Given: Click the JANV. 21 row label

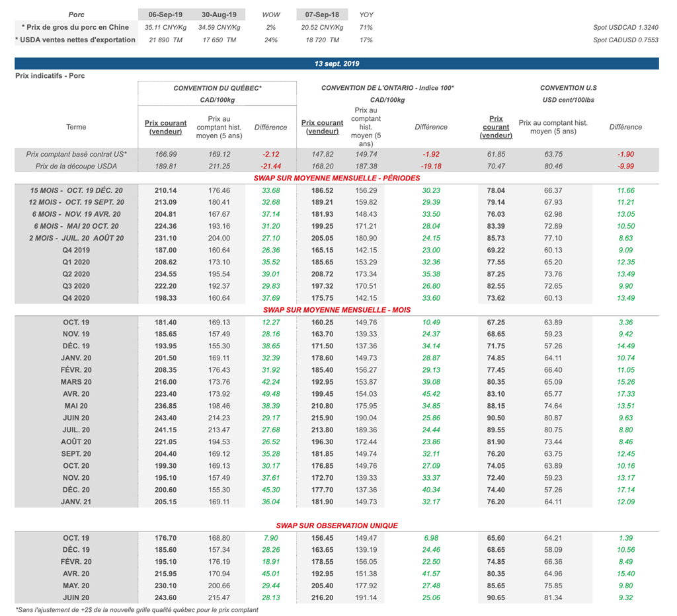Looking at the screenshot, I should 76,502.
